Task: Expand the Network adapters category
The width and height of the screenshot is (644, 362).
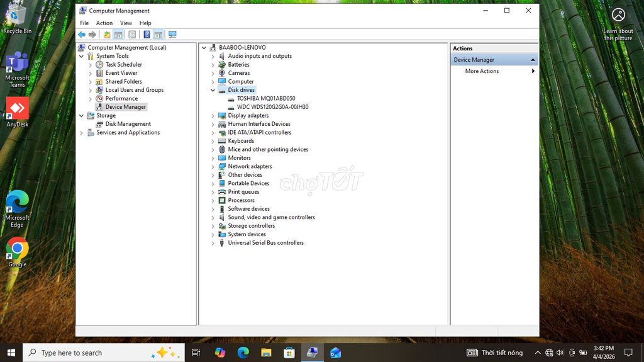Action: 213,167
